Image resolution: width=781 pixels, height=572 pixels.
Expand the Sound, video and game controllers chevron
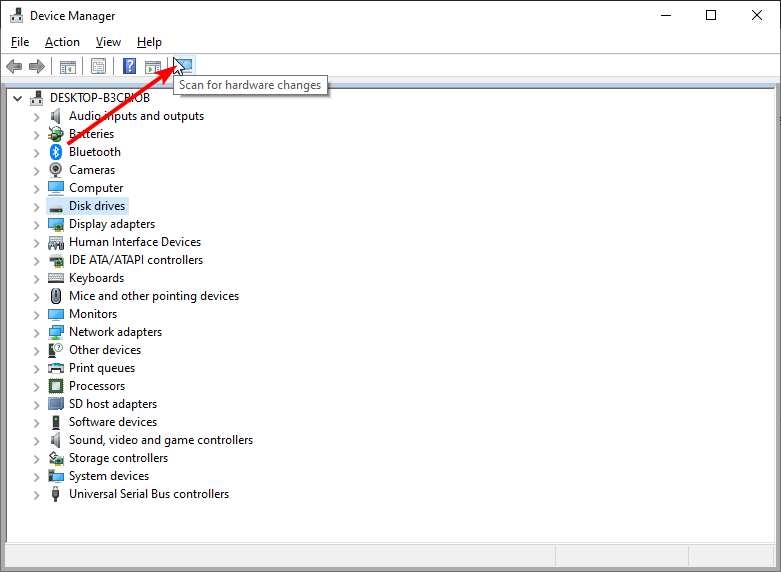[x=36, y=441]
